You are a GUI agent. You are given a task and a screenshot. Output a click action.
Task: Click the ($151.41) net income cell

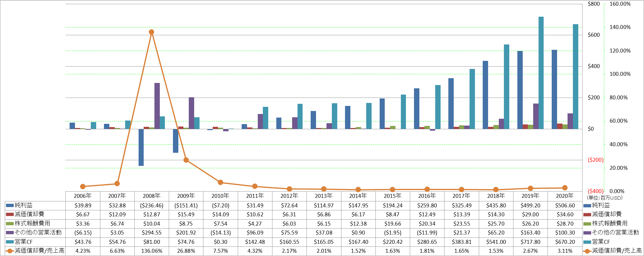pos(186,206)
